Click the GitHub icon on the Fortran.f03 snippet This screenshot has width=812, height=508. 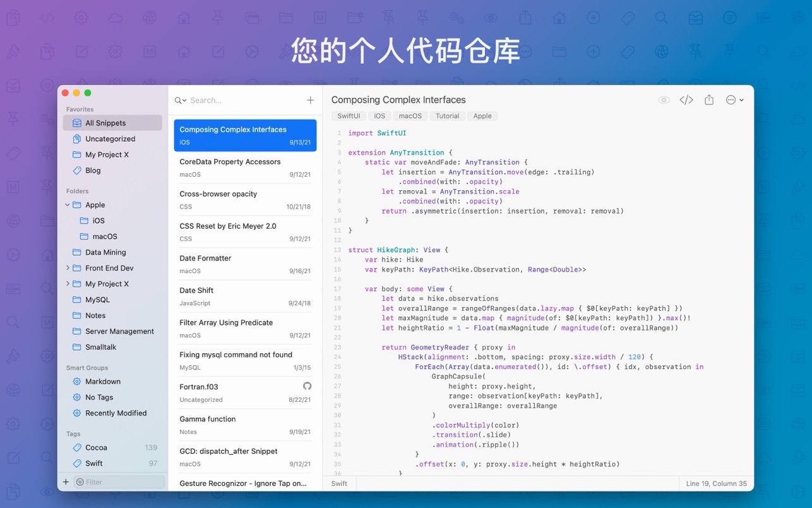pyautogui.click(x=307, y=386)
